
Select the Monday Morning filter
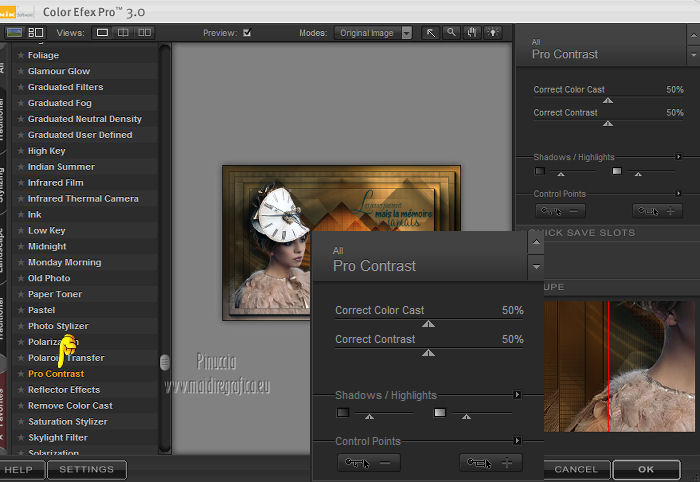pyautogui.click(x=64, y=262)
